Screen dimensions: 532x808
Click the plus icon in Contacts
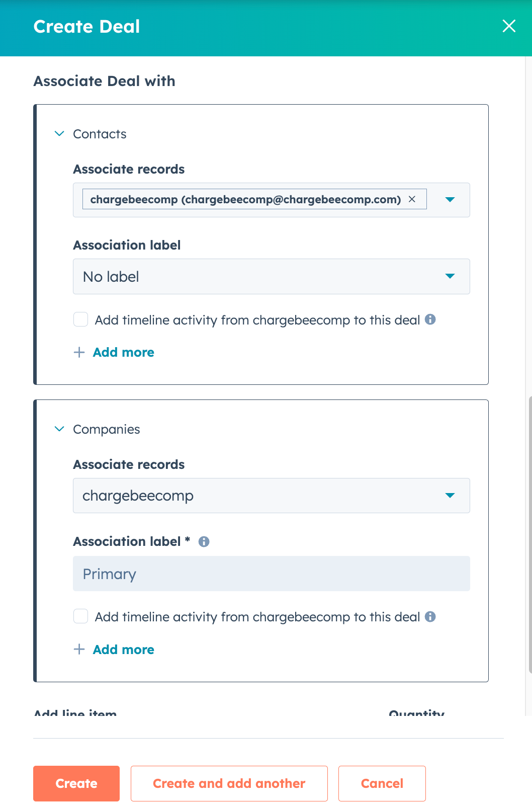tap(79, 352)
